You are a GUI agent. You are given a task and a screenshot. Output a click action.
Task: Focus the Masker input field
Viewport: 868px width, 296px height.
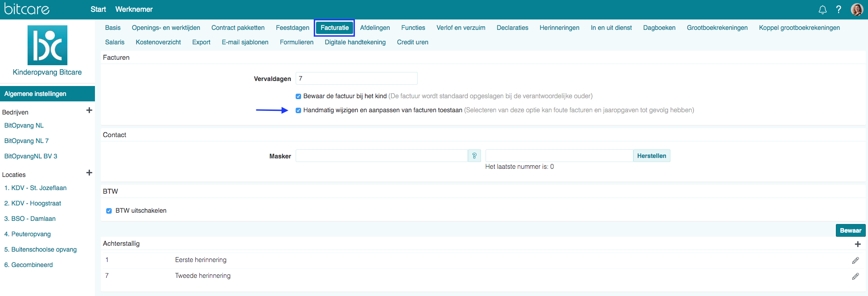click(382, 156)
